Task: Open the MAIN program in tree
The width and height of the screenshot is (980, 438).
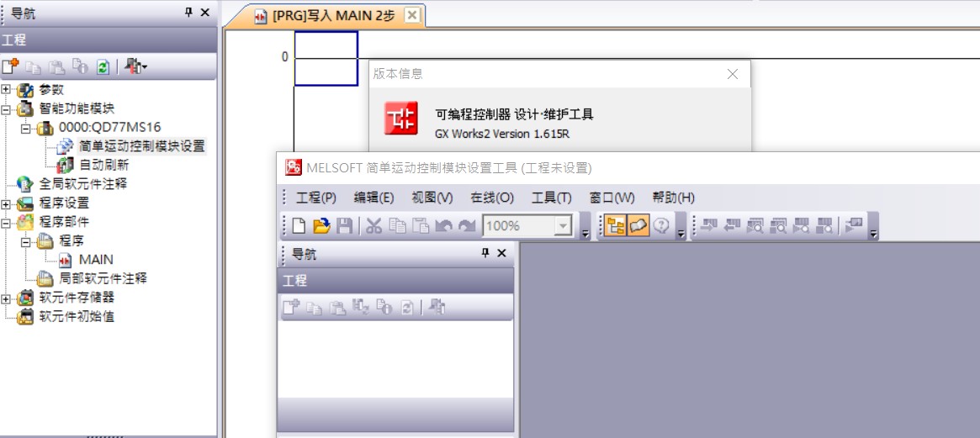Action: click(x=95, y=260)
